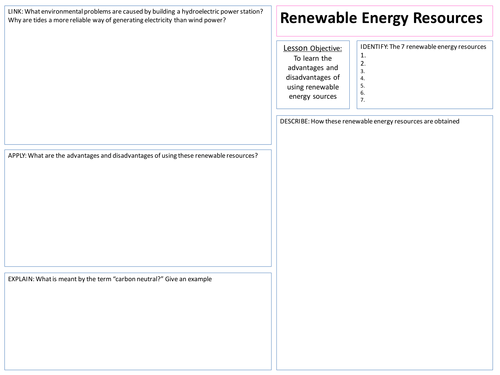Screen dimensions: 500x375
Task: Click inside the APPLY advantages box
Action: click(138, 208)
